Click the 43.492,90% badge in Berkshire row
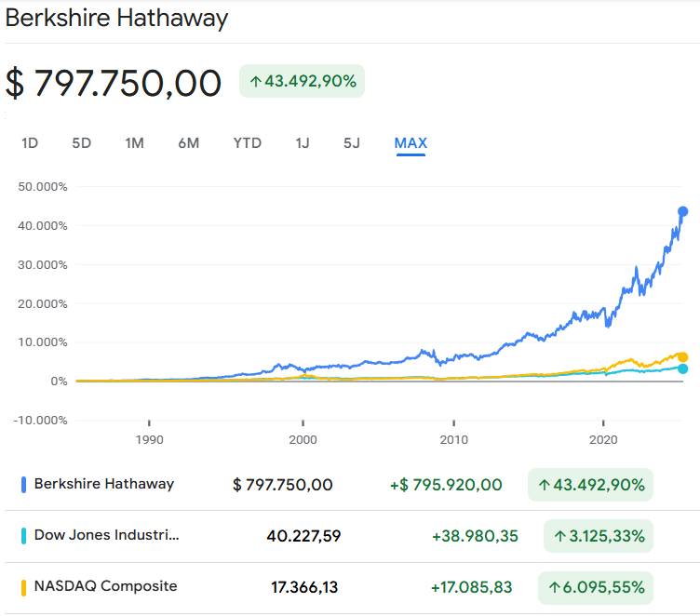This screenshot has height=616, width=700. pos(590,485)
